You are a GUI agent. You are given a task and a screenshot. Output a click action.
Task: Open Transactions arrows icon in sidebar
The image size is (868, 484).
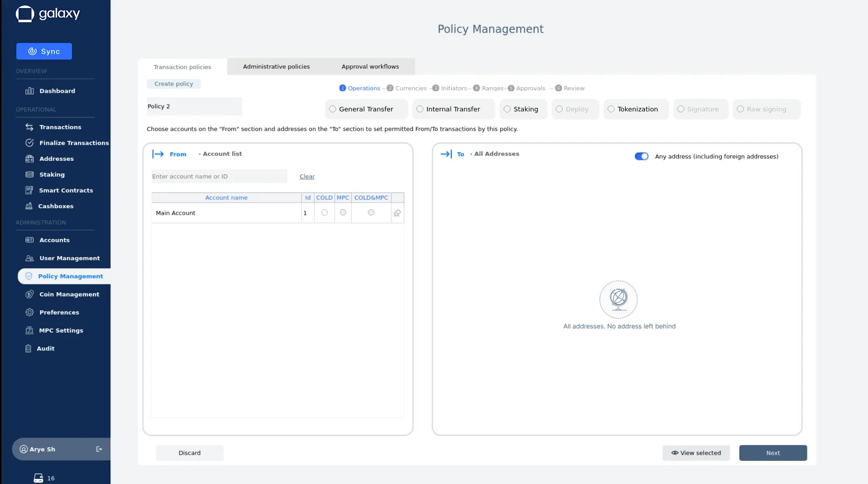tap(30, 127)
